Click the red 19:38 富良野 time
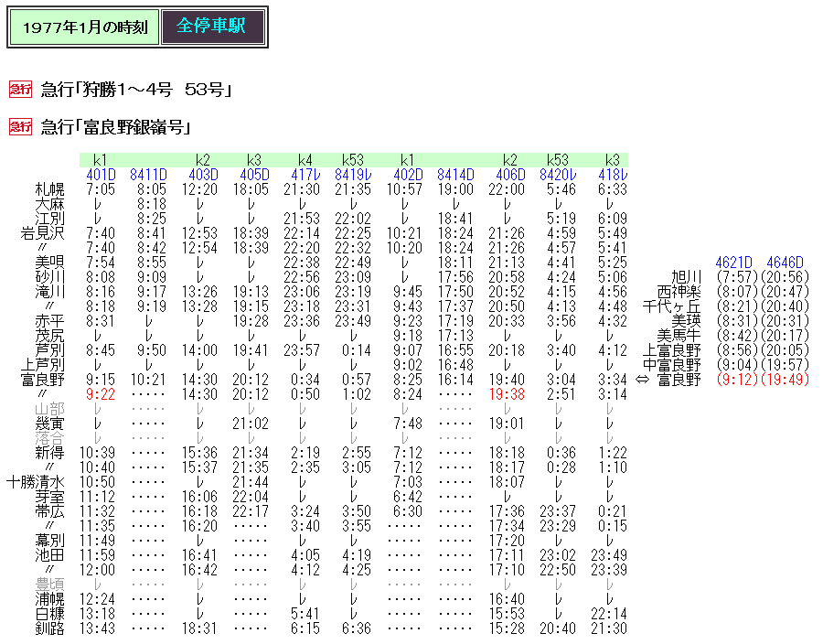Image resolution: width=823 pixels, height=644 pixels. [507, 394]
